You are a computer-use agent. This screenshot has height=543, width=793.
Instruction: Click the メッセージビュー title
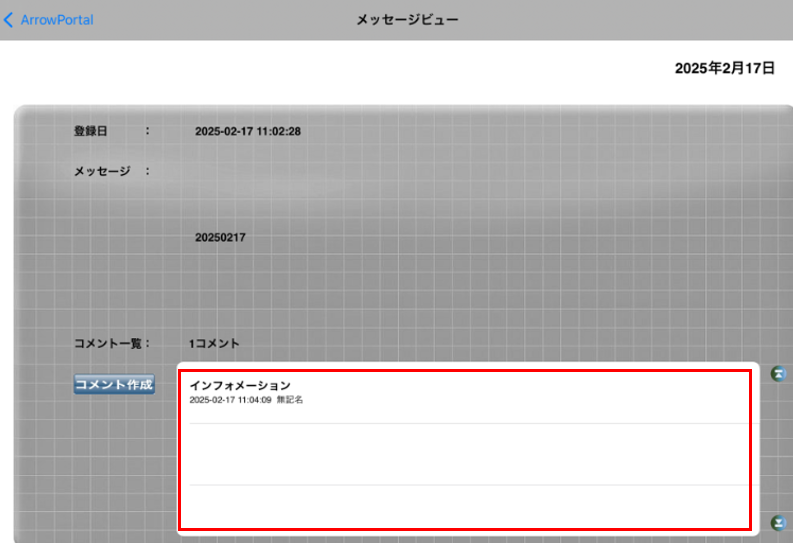407,20
